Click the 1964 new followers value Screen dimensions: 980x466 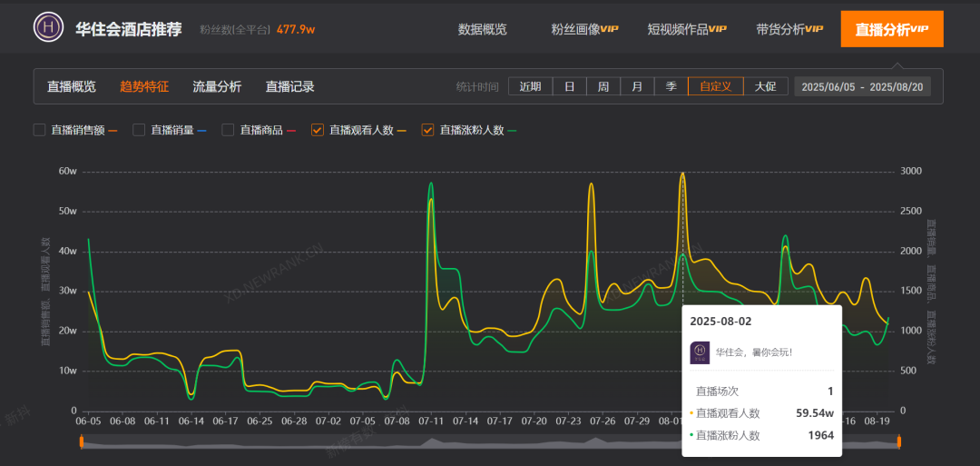[x=820, y=435]
